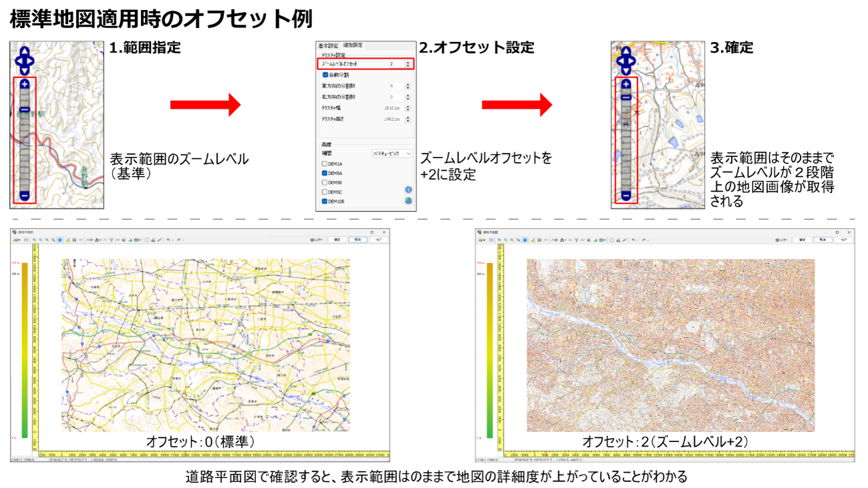Click zoom-out minus on step 1 map
The image size is (868, 488).
[x=25, y=196]
